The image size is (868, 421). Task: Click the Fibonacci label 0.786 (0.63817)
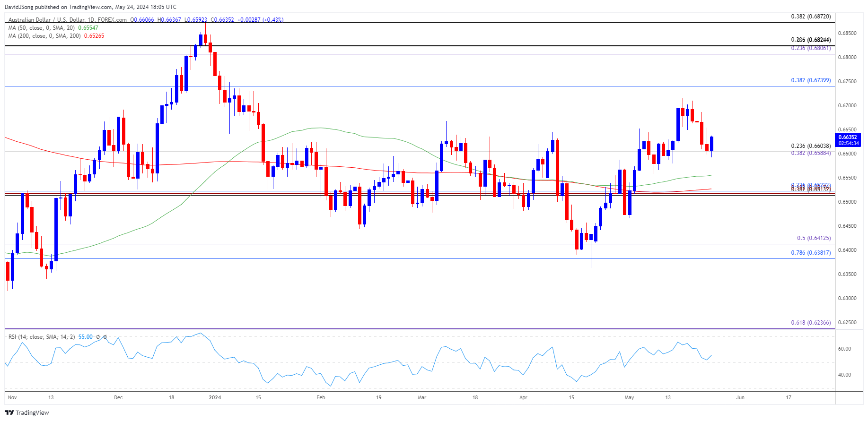[811, 253]
